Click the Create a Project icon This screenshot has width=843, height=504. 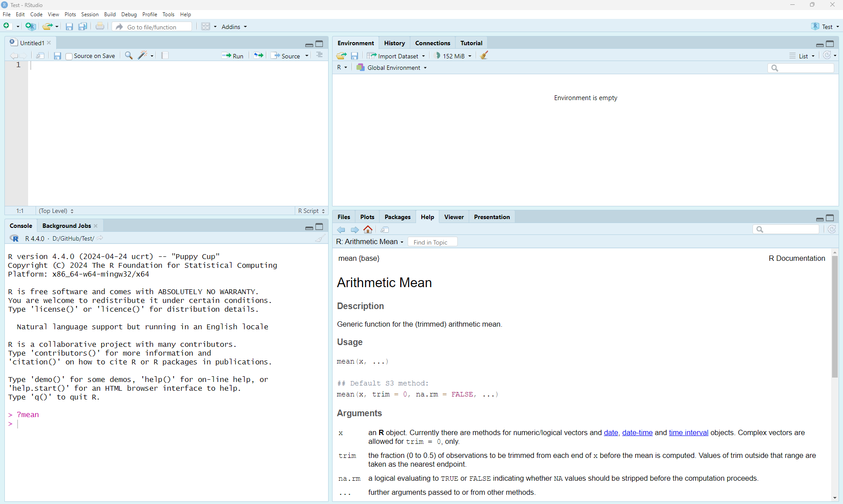coord(30,26)
